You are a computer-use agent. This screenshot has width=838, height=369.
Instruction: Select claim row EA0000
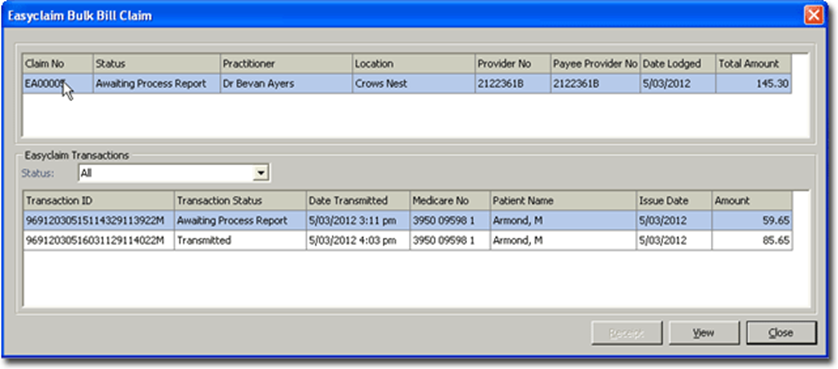tap(407, 84)
